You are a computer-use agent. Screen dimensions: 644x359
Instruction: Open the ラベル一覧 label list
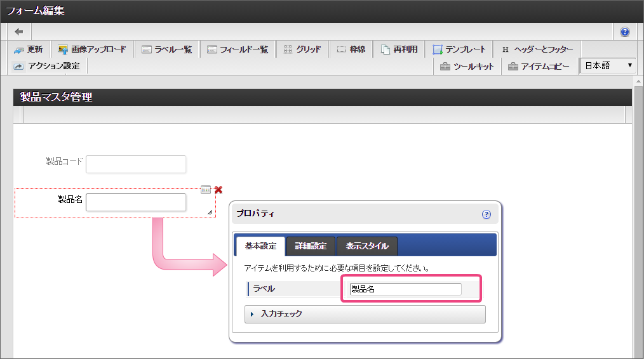pos(166,49)
